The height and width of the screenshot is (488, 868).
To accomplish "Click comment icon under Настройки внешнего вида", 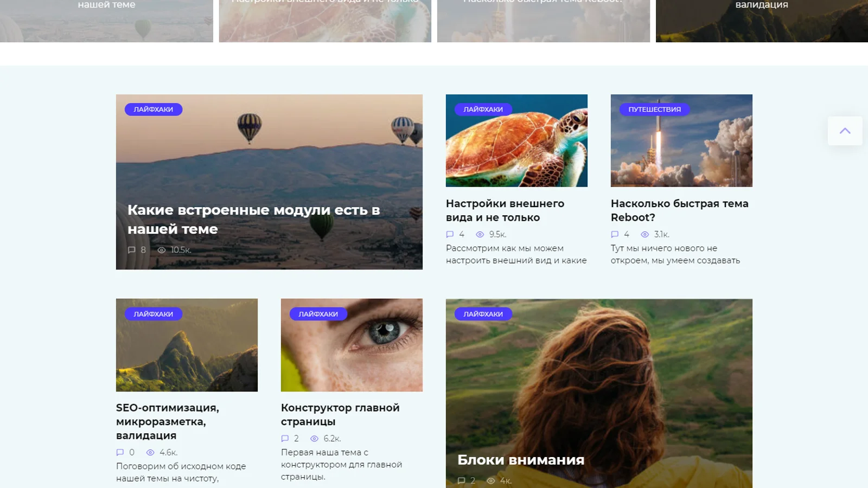I will click(450, 234).
